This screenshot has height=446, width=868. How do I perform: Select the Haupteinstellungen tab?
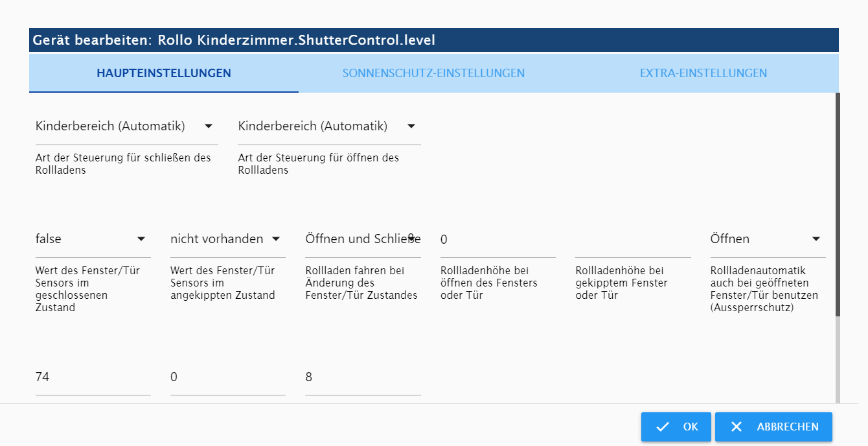click(x=164, y=73)
